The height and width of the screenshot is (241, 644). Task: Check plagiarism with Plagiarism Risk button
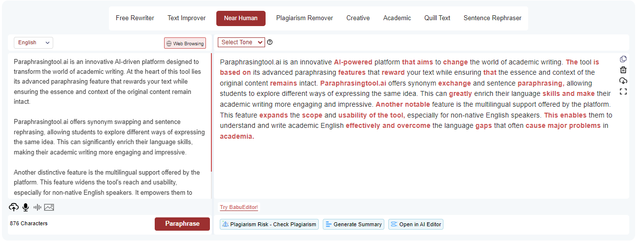point(269,224)
